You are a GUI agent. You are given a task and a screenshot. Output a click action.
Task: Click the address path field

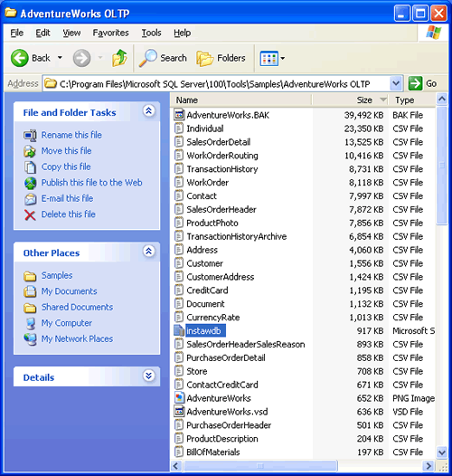(x=223, y=83)
